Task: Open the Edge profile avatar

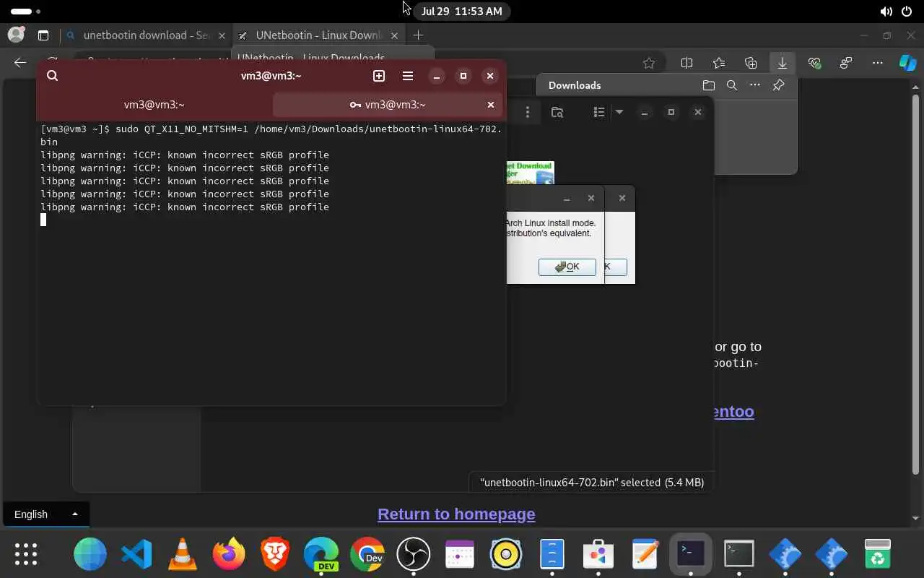Action: (15, 35)
